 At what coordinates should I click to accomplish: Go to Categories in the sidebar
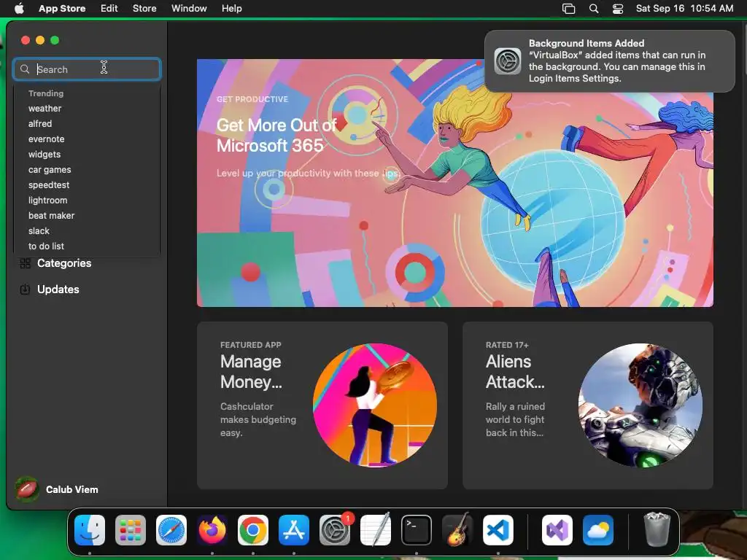click(x=64, y=263)
